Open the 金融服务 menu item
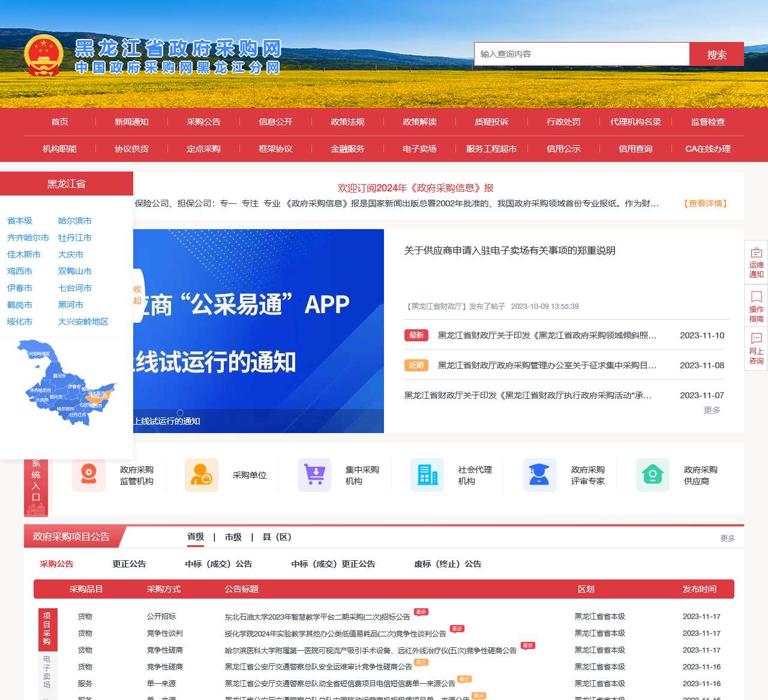 (348, 149)
